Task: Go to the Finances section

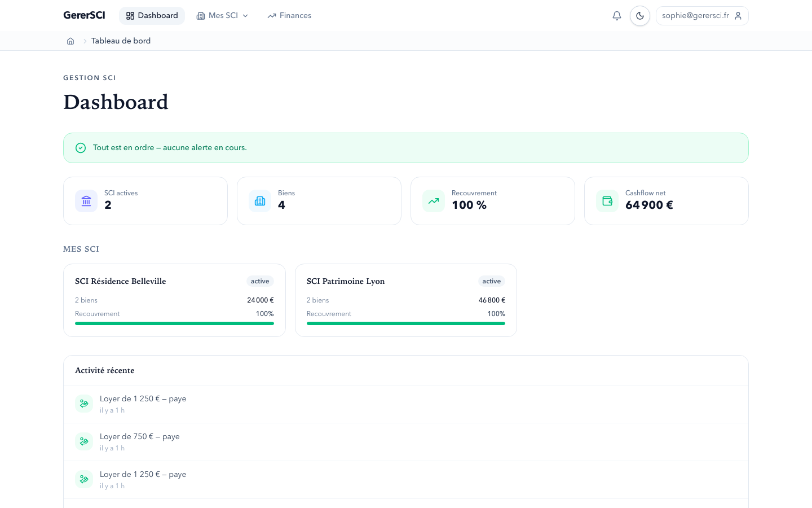Action: (x=289, y=16)
